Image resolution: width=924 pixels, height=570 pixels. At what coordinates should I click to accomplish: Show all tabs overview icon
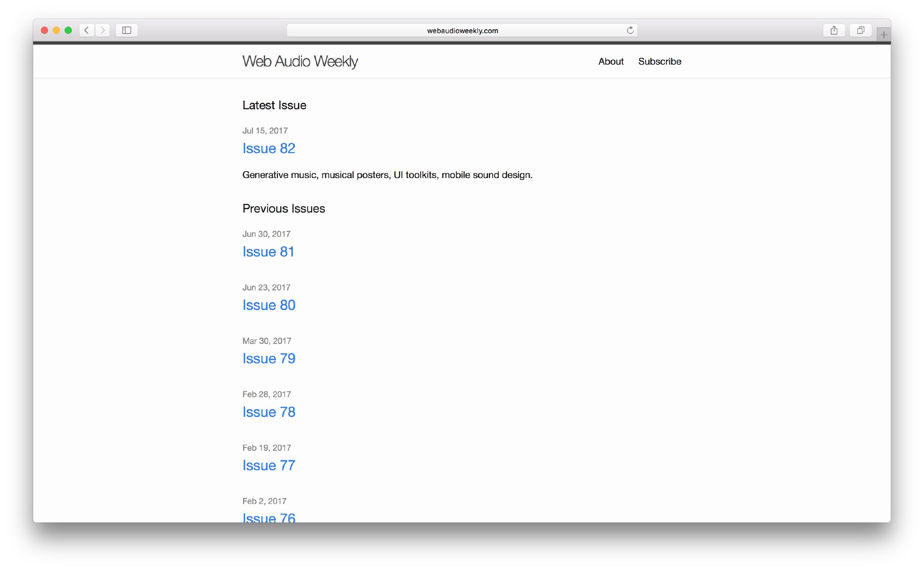[x=860, y=30]
